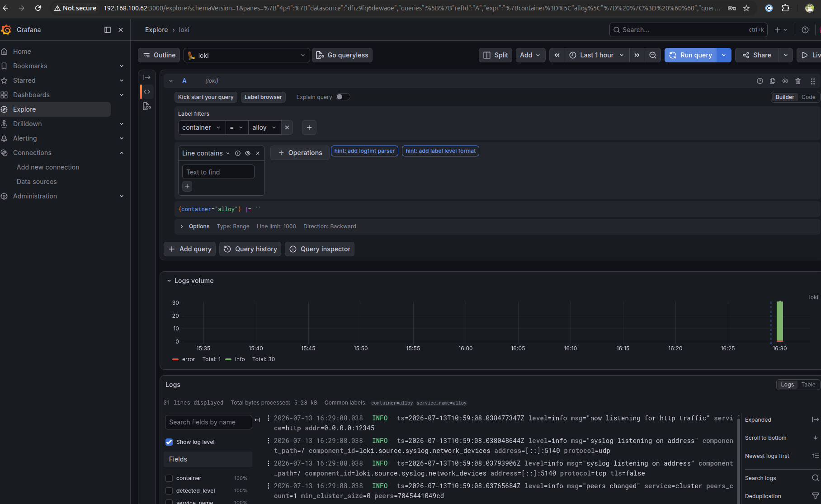821x504 pixels.
Task: Show query A help icon
Action: click(760, 81)
